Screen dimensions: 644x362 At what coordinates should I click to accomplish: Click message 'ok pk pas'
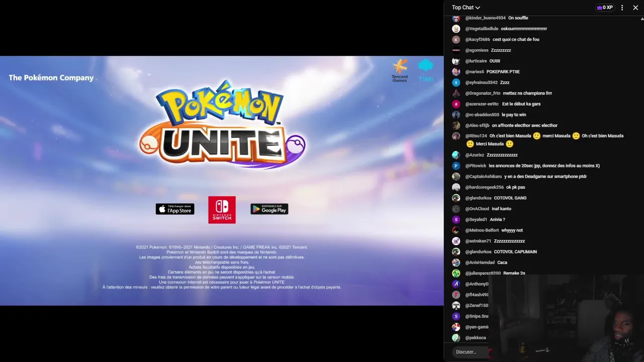click(516, 187)
